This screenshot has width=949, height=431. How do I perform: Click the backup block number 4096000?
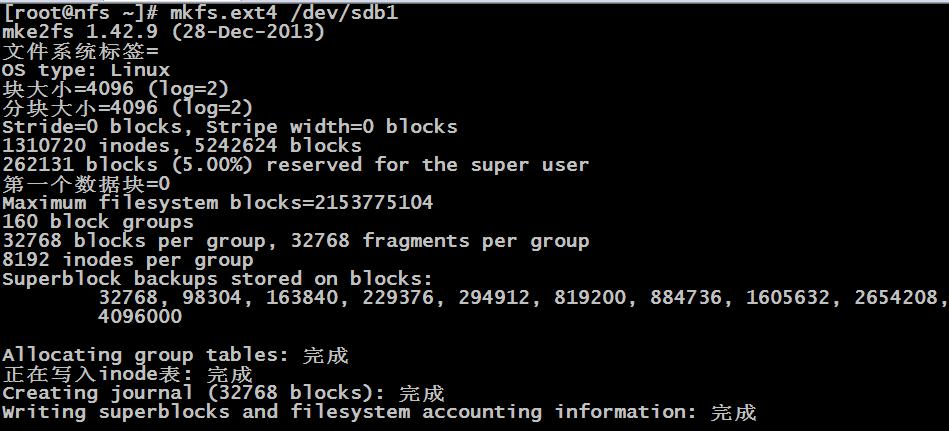[140, 316]
